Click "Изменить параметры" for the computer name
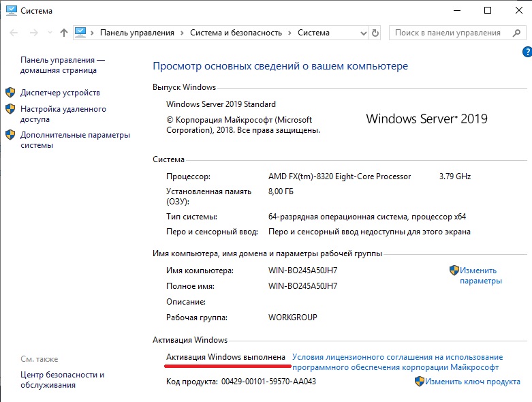Image resolution: width=532 pixels, height=402 pixels. point(480,275)
